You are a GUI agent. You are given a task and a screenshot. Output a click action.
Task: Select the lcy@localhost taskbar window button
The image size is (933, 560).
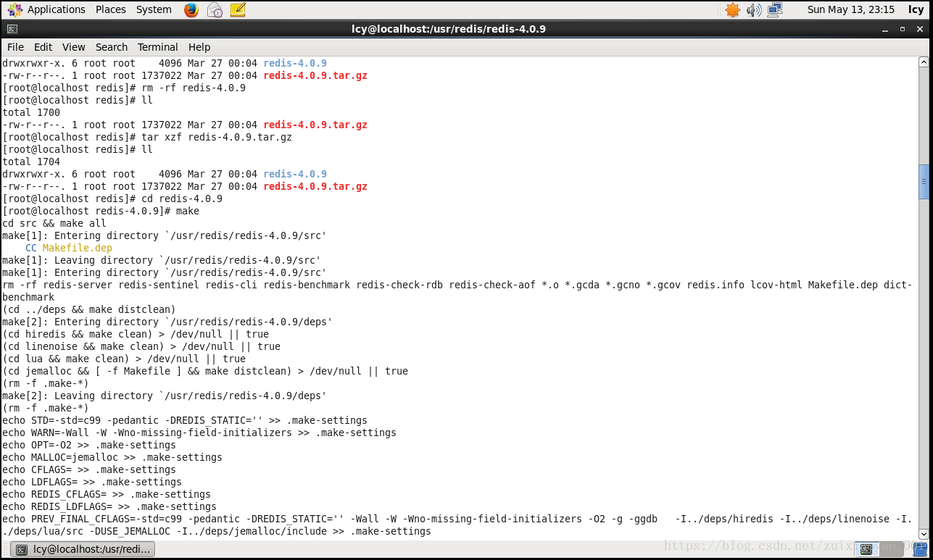[x=83, y=549]
